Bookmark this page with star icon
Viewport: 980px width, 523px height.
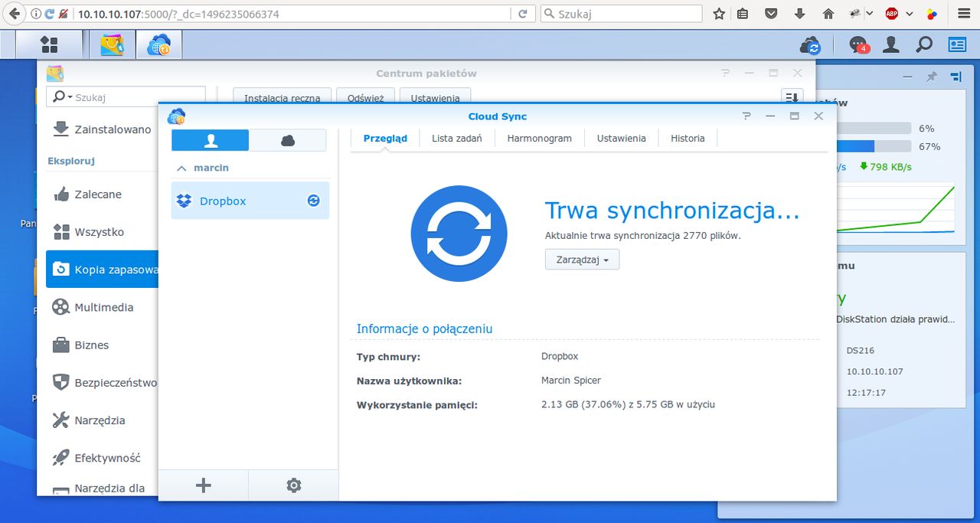pos(719,14)
